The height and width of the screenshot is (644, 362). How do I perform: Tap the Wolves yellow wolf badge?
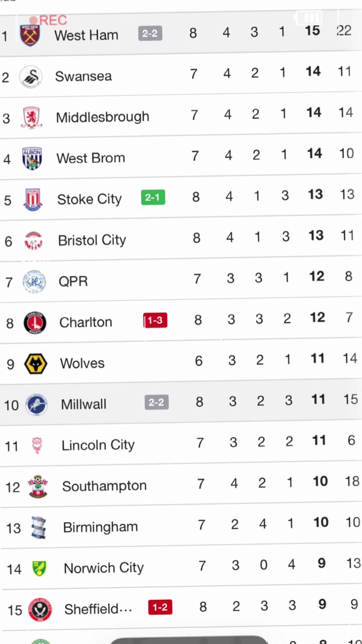point(36,364)
